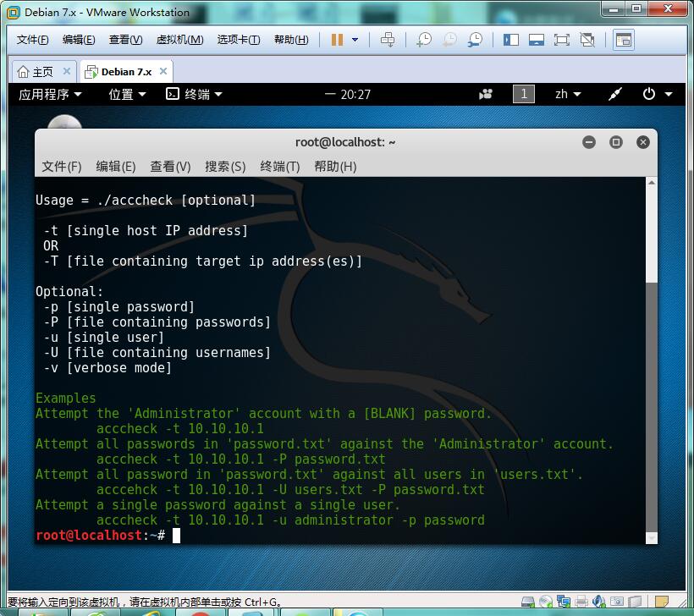Open VMware 选项卡(T) menu
694x616 pixels.
[239, 40]
